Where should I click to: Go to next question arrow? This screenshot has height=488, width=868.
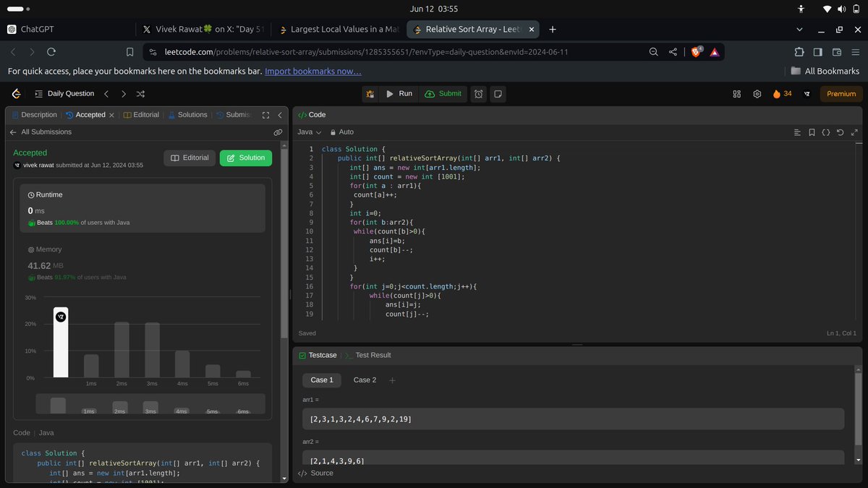click(124, 93)
